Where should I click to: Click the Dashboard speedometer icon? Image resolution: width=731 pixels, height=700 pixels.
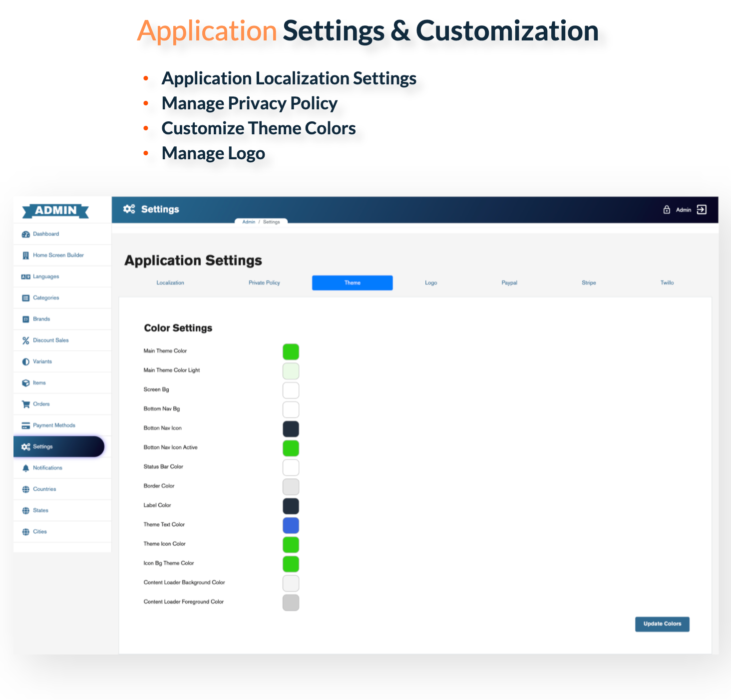point(26,234)
